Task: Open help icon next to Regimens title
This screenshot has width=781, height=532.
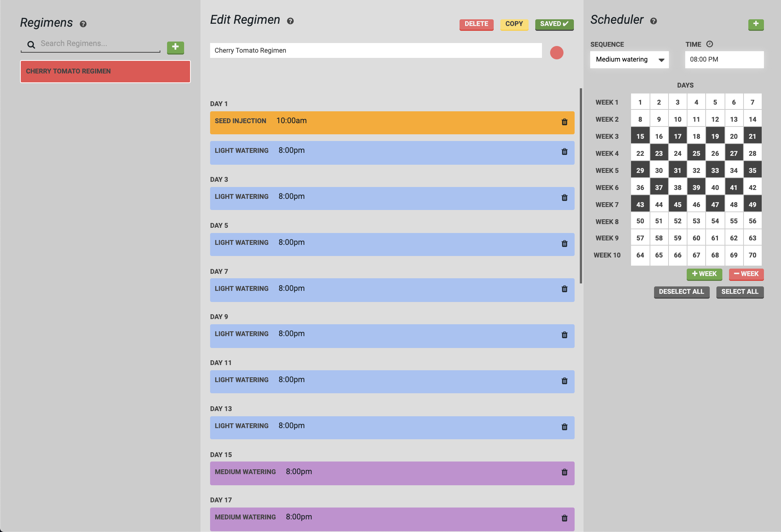Action: click(x=83, y=24)
